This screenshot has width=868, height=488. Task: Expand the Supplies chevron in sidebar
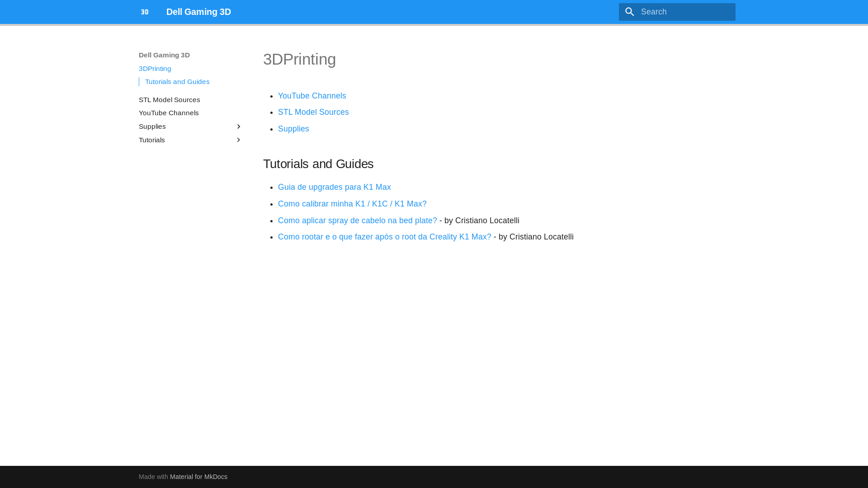coord(239,127)
